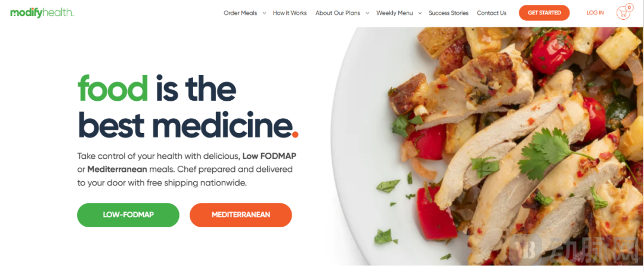644x272 pixels.
Task: Visit the Success Stories page
Action: (448, 13)
